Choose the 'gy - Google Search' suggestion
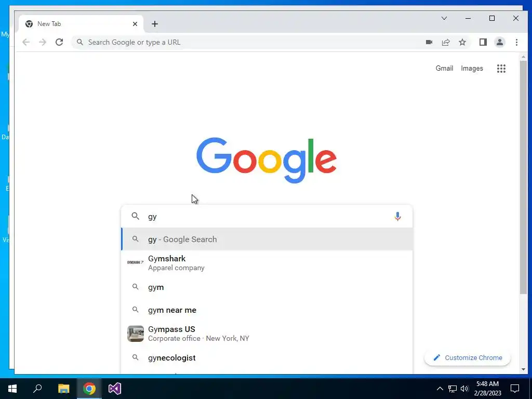The width and height of the screenshot is (532, 399). click(267, 239)
